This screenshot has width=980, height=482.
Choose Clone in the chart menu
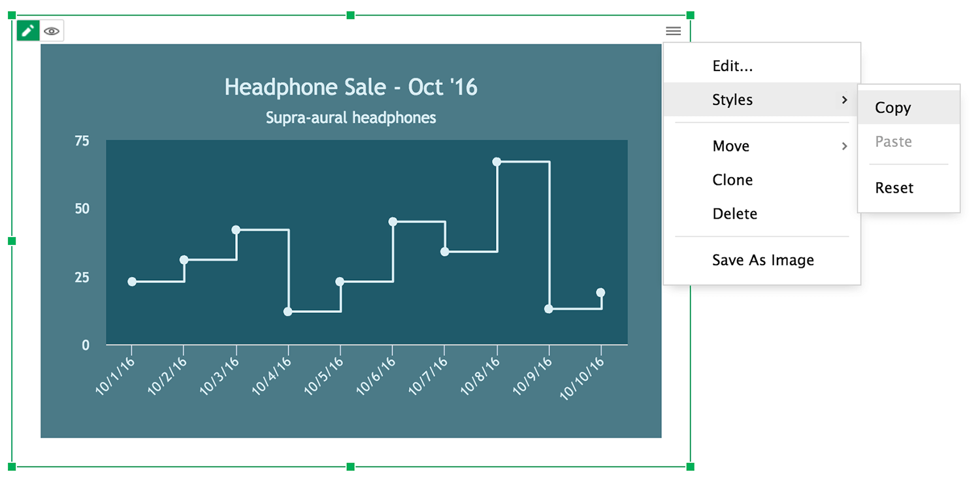[x=732, y=180]
